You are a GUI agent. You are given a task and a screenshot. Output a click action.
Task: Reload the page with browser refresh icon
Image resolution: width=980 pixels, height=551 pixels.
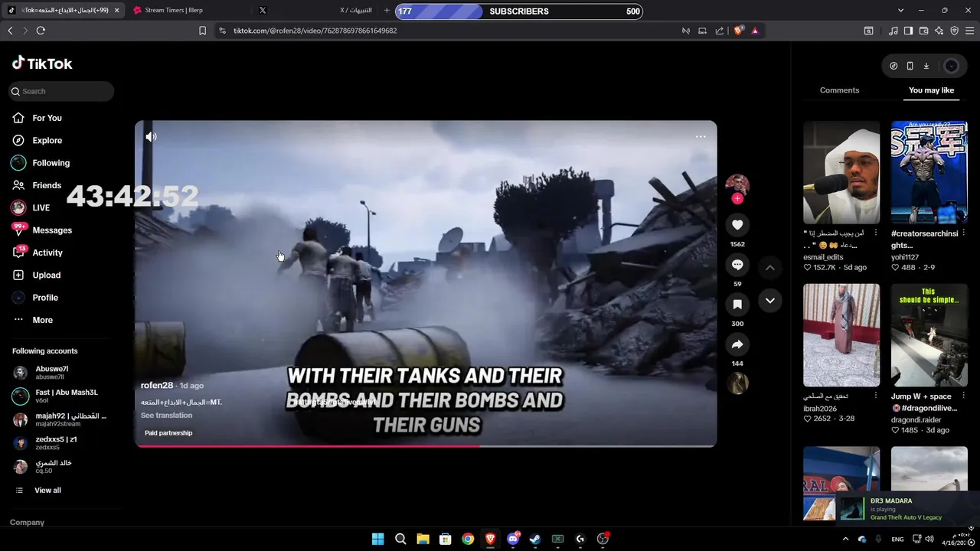pyautogui.click(x=41, y=31)
